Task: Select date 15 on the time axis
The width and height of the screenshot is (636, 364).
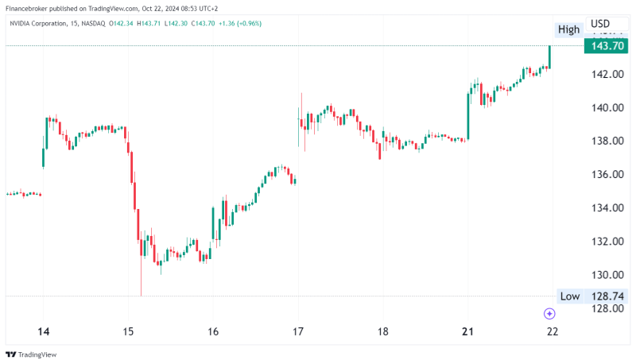Action: click(129, 331)
